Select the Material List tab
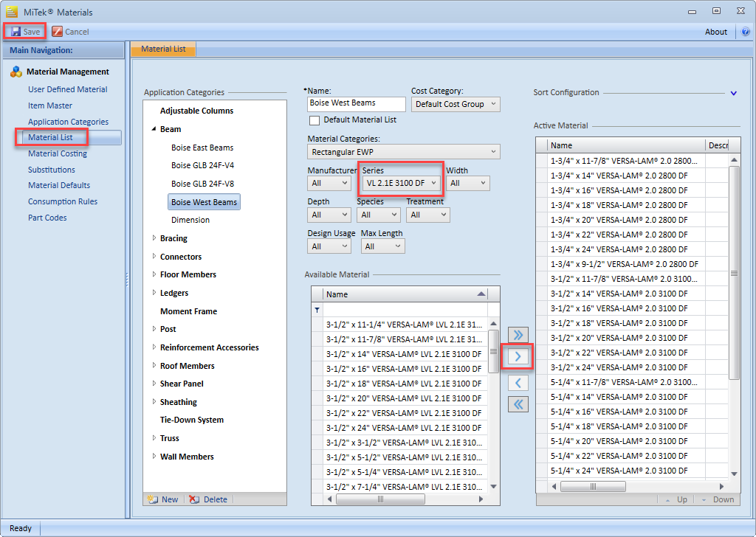The image size is (756, 537). tap(163, 49)
